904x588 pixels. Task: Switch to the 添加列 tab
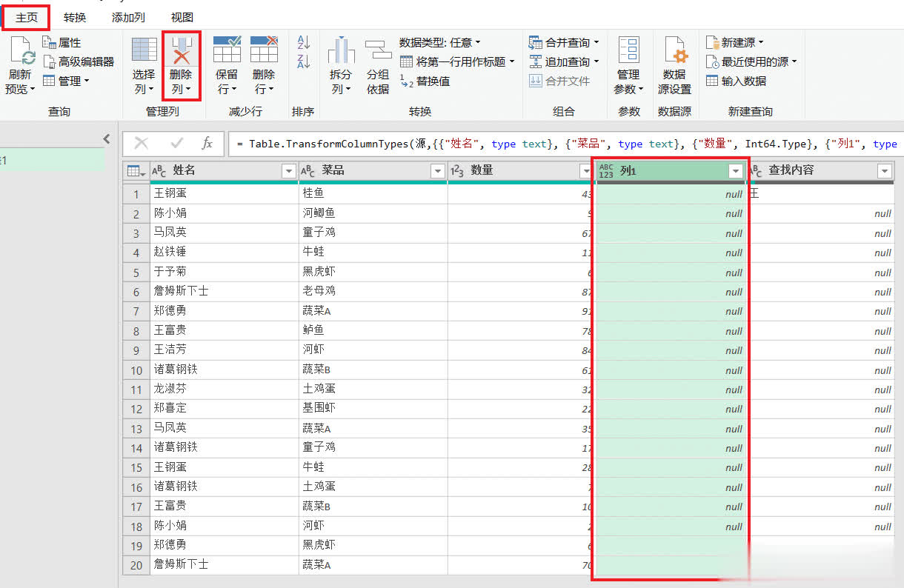click(x=128, y=17)
